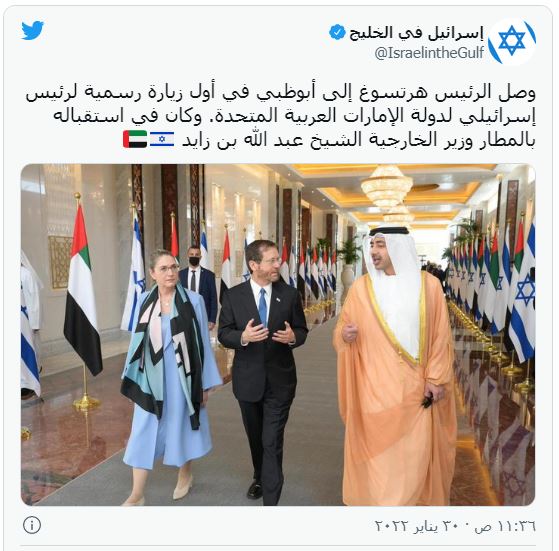The height and width of the screenshot is (551, 559).
Task: Open the @IsraelintheGulf handle link
Action: coord(429,53)
